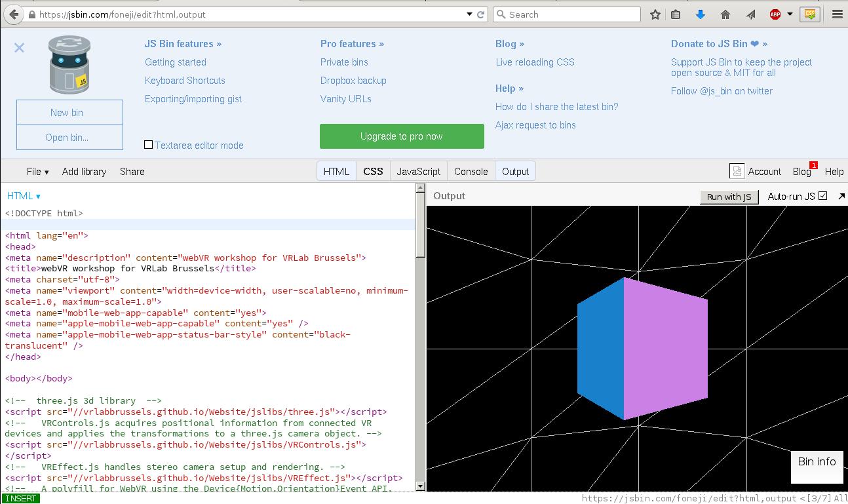Click the Output panel title label
Image resolution: width=848 pixels, height=504 pixels.
(449, 196)
